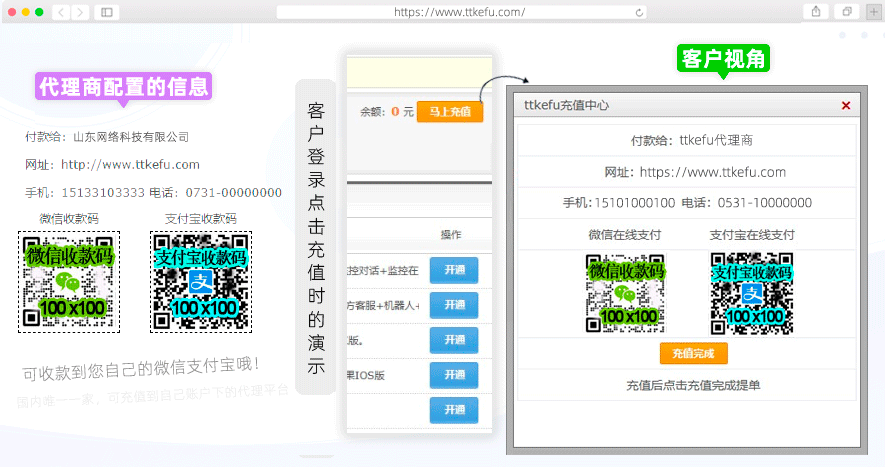Viewport: 885px width, 467px height.
Task: Click the 手机:15101000100 text in dialog
Action: pyautogui.click(x=619, y=203)
